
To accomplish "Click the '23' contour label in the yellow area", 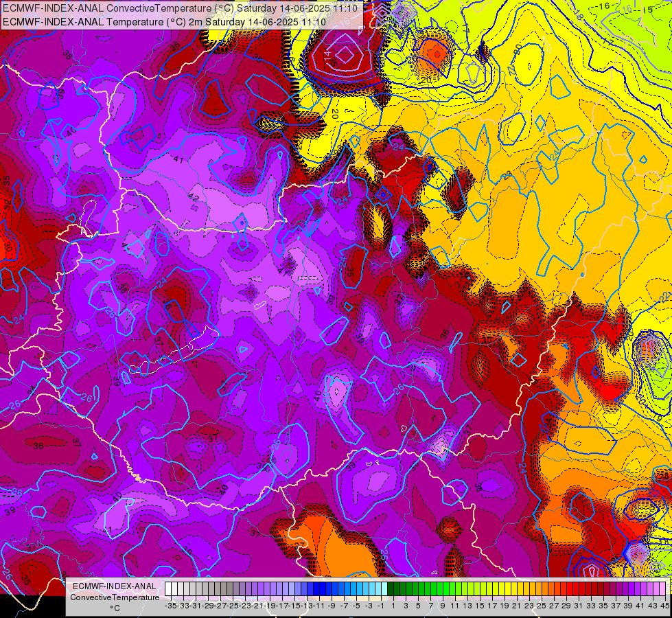I will [x=507, y=175].
